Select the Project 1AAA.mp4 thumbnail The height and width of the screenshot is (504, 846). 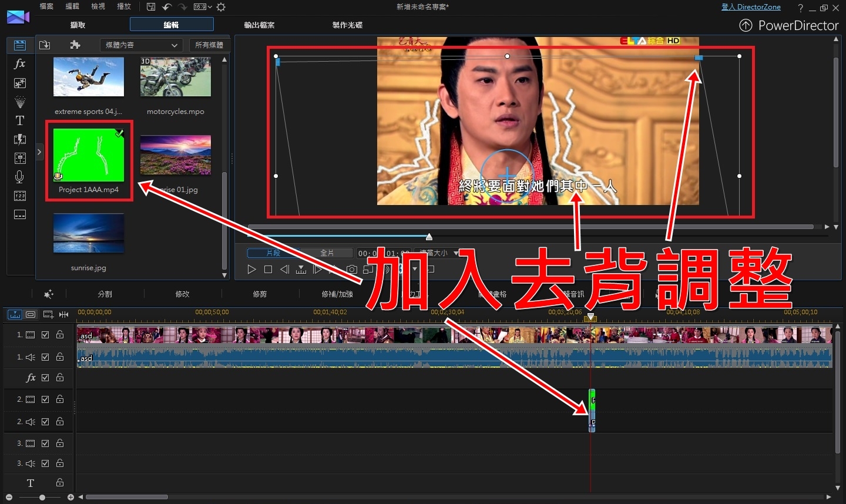[x=89, y=155]
